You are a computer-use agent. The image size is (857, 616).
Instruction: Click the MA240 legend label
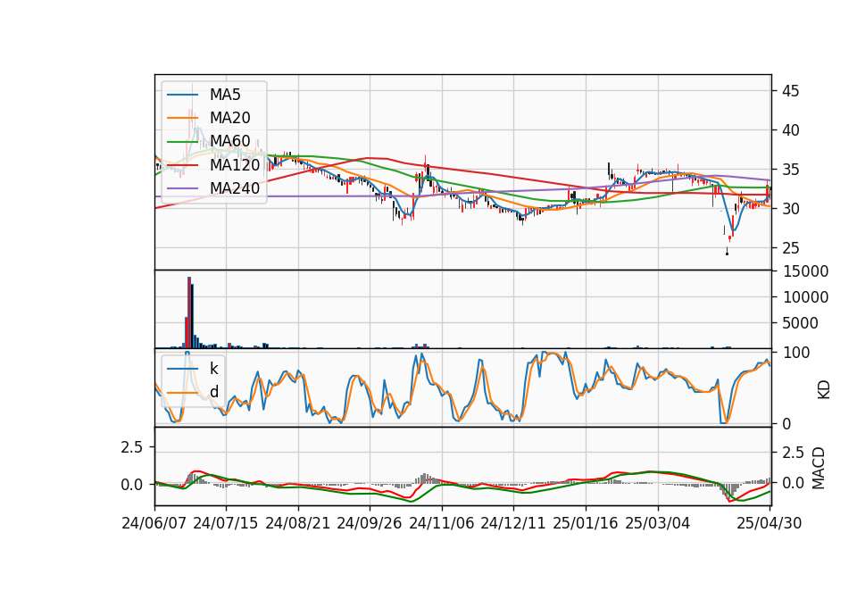pos(235,188)
